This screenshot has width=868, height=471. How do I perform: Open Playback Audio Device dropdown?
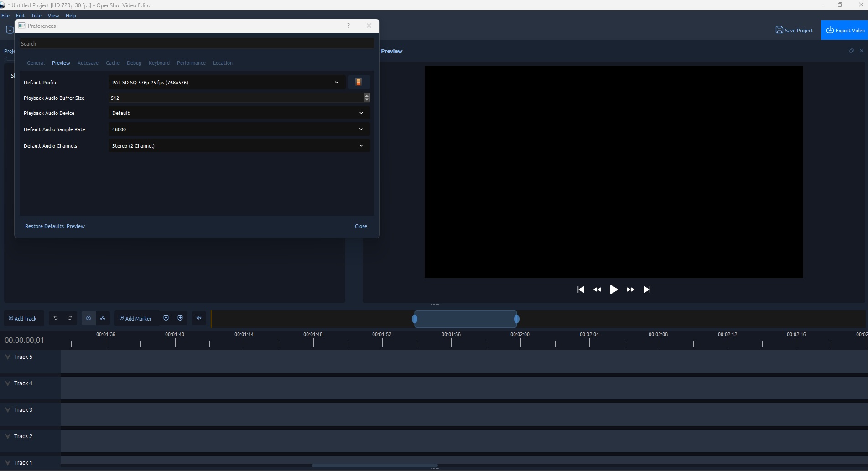pos(239,113)
